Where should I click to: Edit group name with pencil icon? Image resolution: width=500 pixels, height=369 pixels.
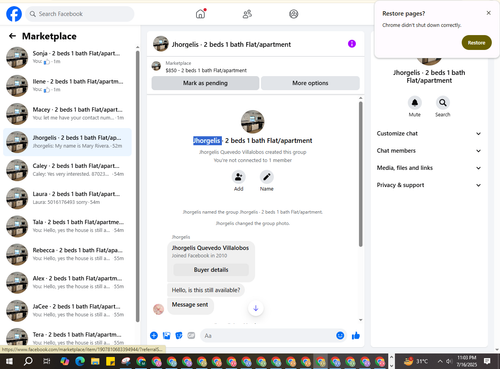[267, 177]
